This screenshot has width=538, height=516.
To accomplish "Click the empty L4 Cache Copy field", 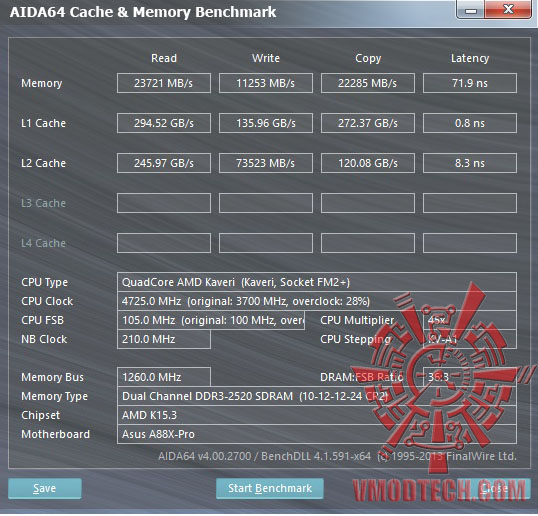I will click(367, 243).
